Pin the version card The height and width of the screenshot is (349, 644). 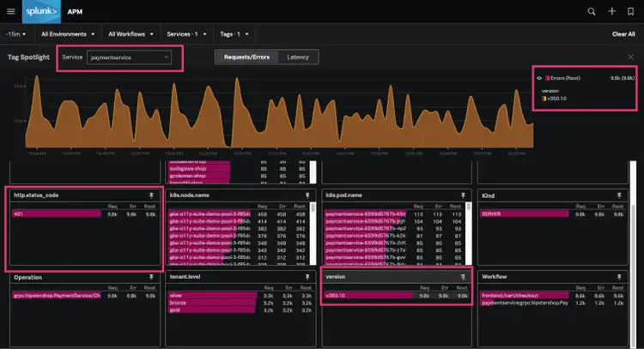464,278
